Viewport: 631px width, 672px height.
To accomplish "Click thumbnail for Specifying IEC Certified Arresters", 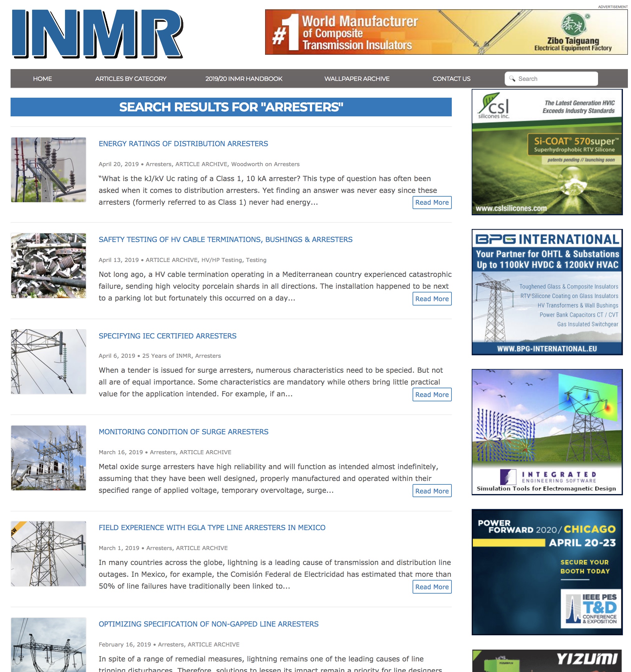I will pos(48,362).
